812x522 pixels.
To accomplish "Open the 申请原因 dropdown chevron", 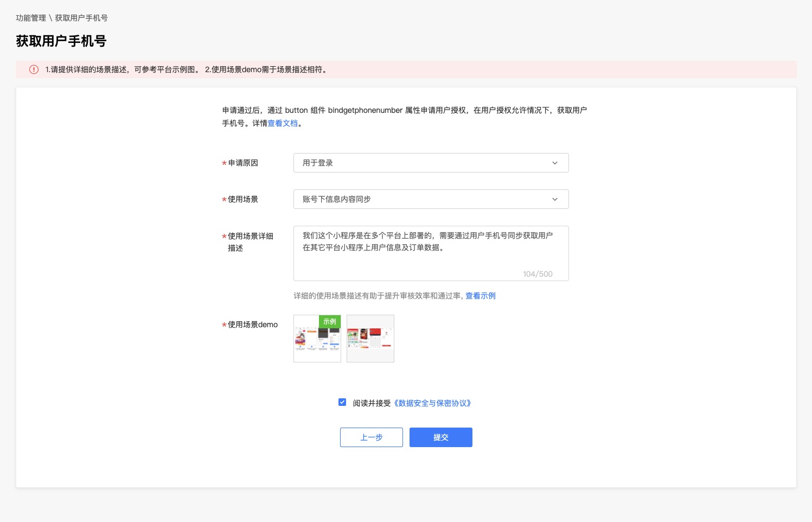I will pos(555,163).
